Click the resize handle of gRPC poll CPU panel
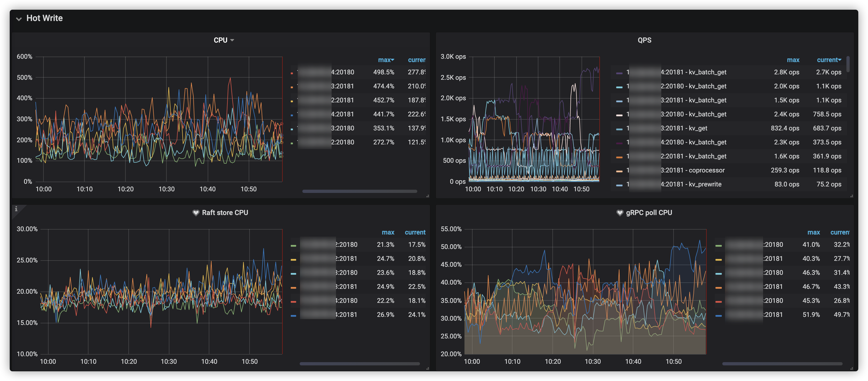This screenshot has height=381, width=868. click(x=851, y=369)
